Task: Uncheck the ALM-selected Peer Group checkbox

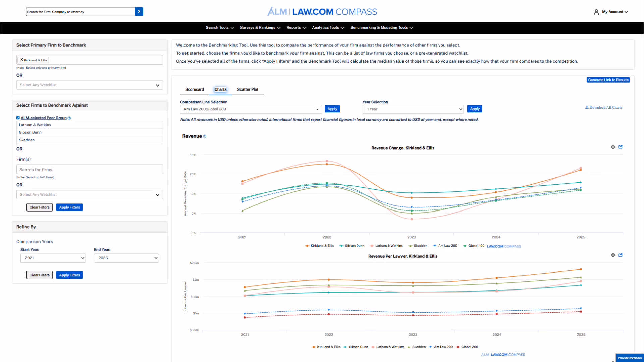Action: tap(18, 118)
